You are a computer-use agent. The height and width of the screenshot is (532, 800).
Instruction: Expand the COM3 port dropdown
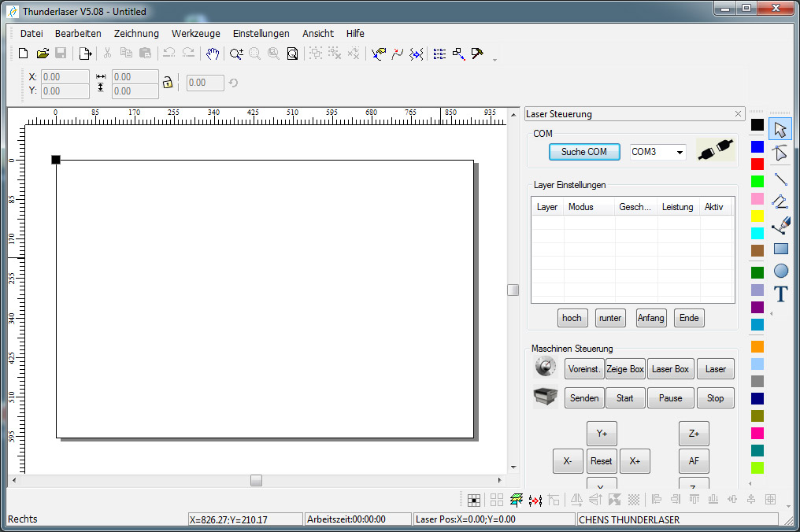680,152
